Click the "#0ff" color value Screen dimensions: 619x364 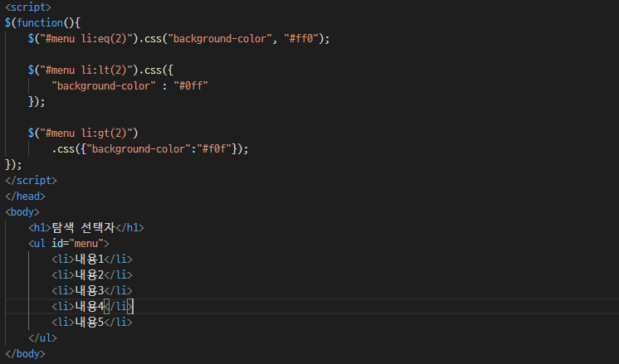[x=191, y=86]
